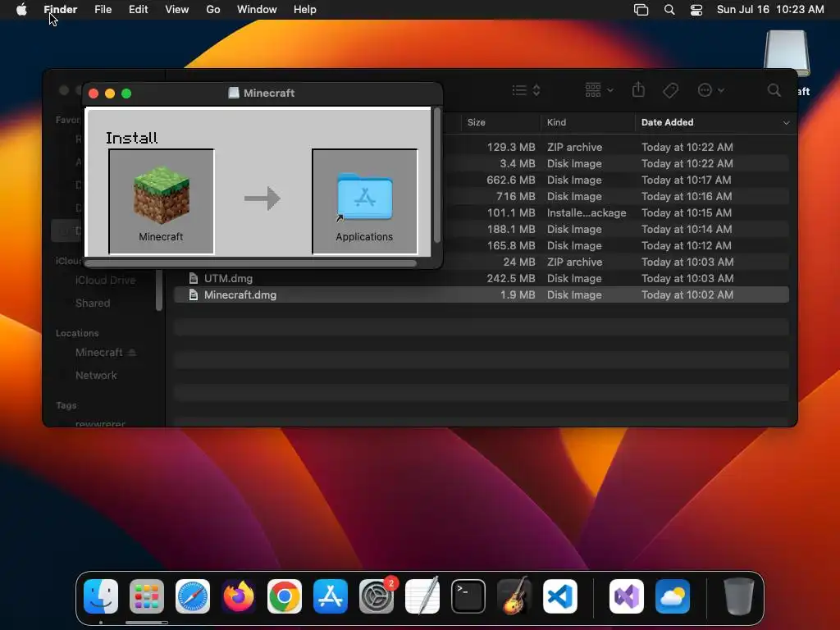This screenshot has height=630, width=840.
Task: Open the Group By dropdown in toolbar
Action: coord(599,90)
